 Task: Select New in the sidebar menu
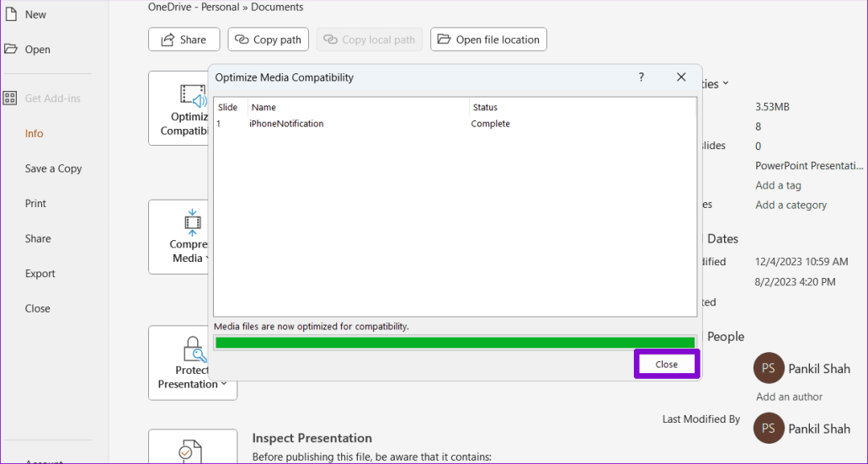(35, 14)
